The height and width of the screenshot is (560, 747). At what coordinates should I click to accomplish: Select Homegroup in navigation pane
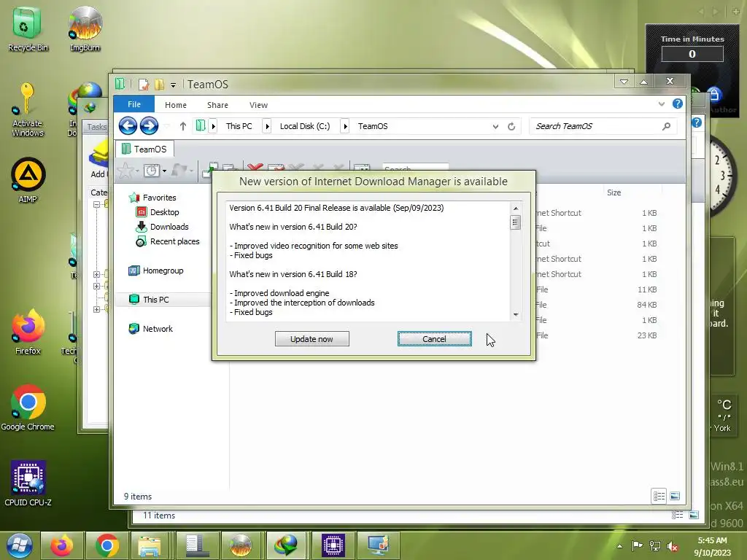pos(163,271)
